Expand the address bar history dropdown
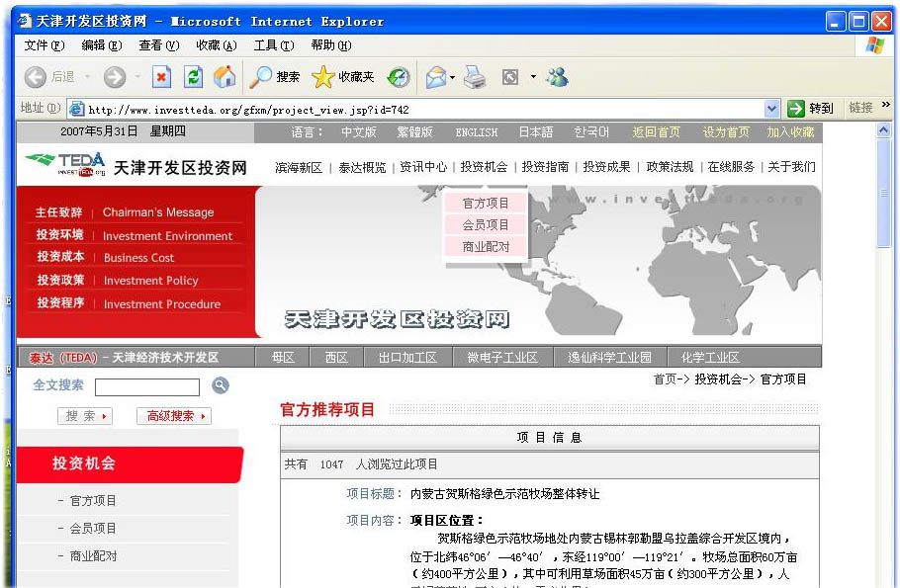 tap(771, 109)
